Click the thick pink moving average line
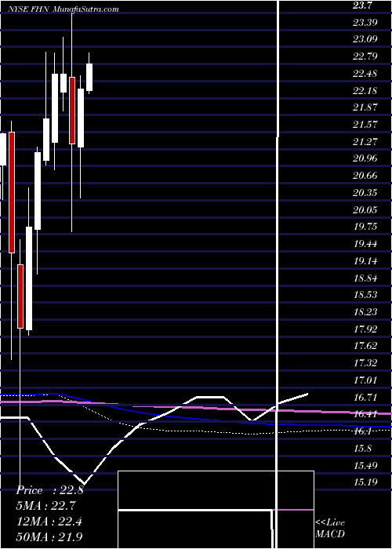Viewport: 392px width, 549px height. [x=196, y=408]
